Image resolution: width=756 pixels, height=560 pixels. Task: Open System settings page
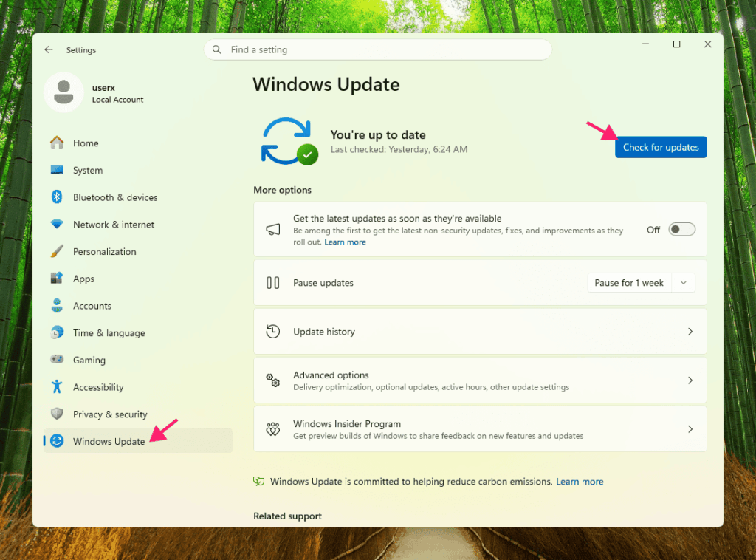pos(138,170)
